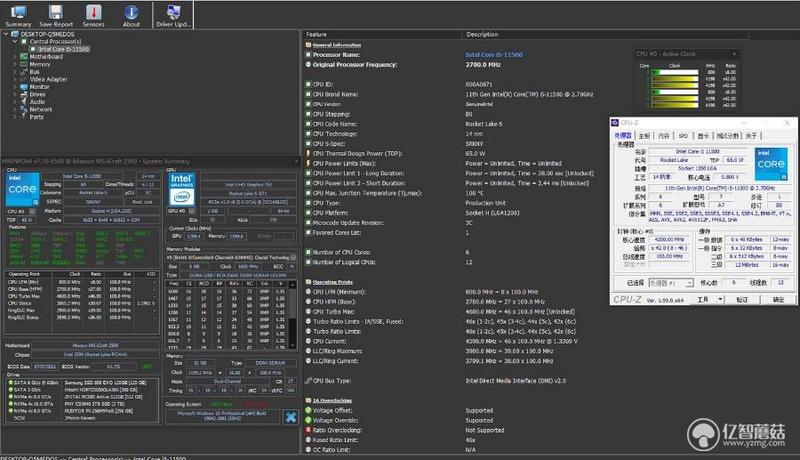
Task: Switch to CPU-Z 测试分数 tab
Action: 728,136
